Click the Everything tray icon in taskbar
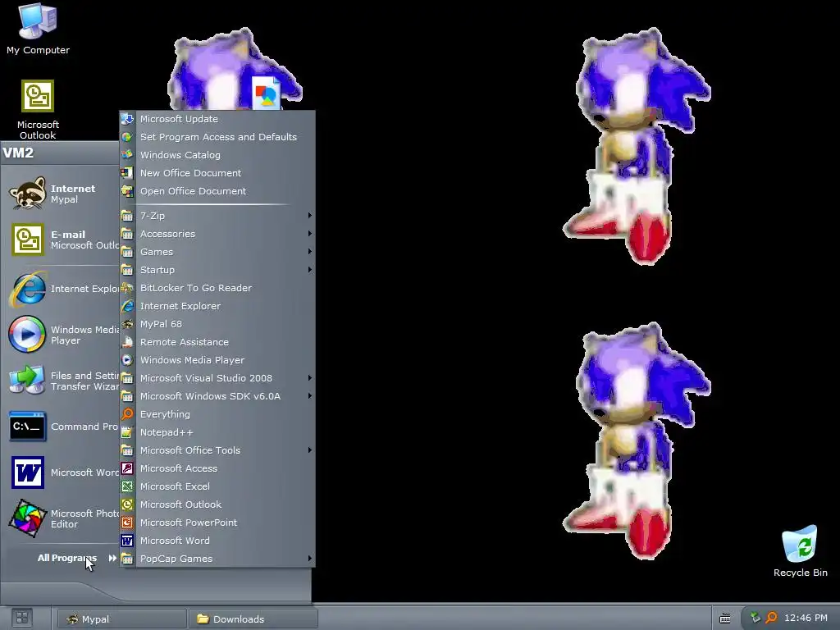This screenshot has height=630, width=840. (x=771, y=618)
